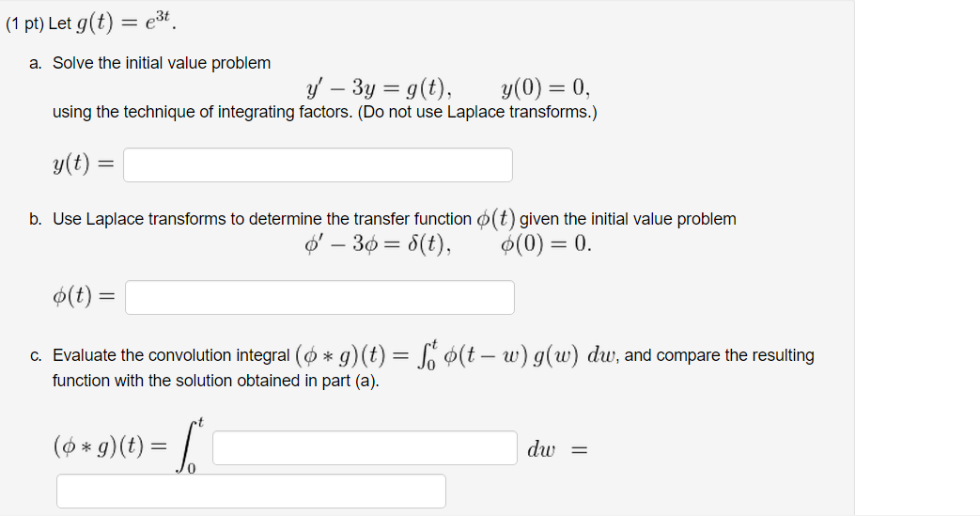Screen dimensions: 980x516
Task: Click the "Do not use Laplace transforms" note
Action: point(477,112)
